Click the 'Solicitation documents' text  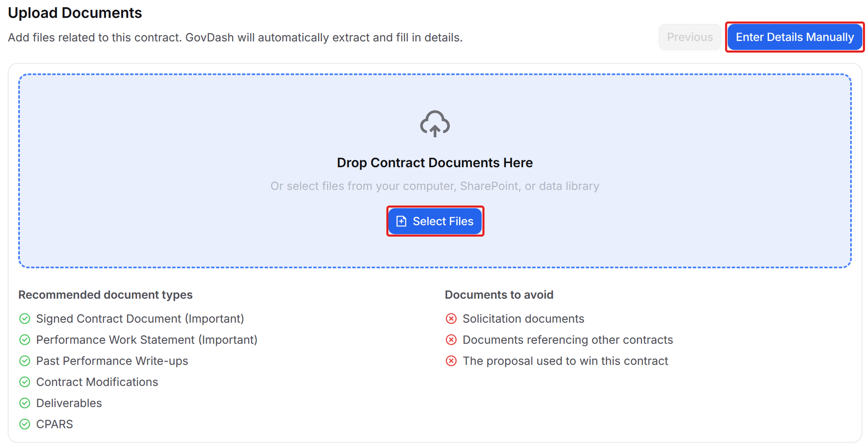[x=523, y=319]
